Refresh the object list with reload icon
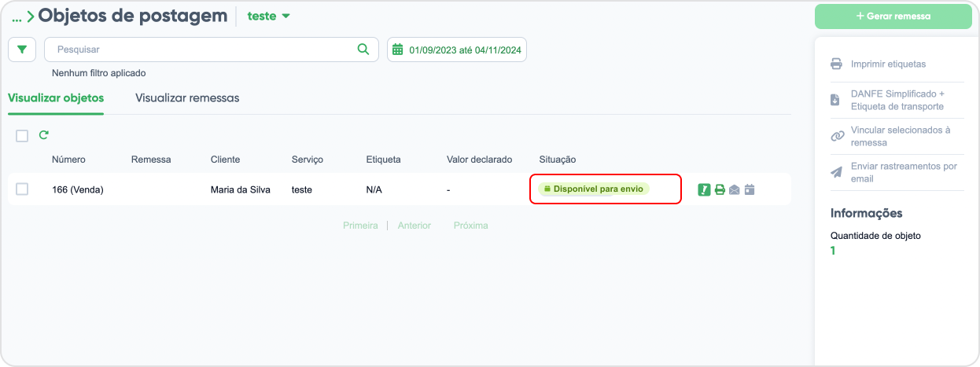 tap(44, 135)
